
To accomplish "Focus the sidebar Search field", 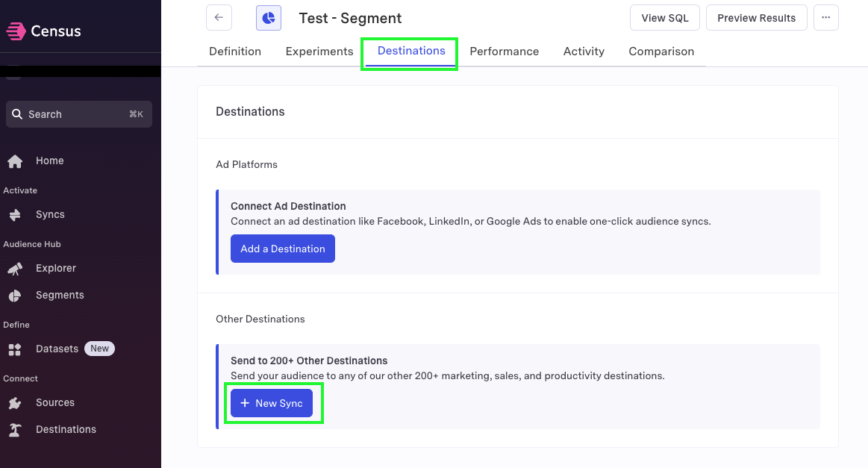I will [79, 114].
